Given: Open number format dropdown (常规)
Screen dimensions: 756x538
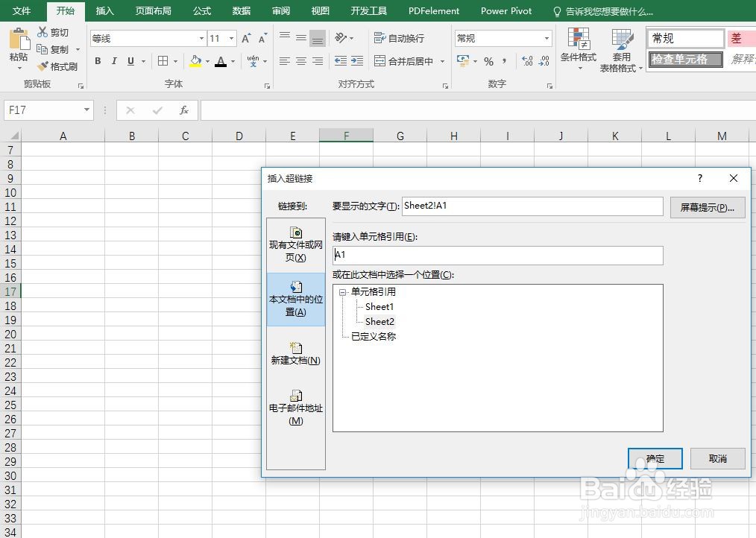Looking at the screenshot, I should (x=546, y=38).
